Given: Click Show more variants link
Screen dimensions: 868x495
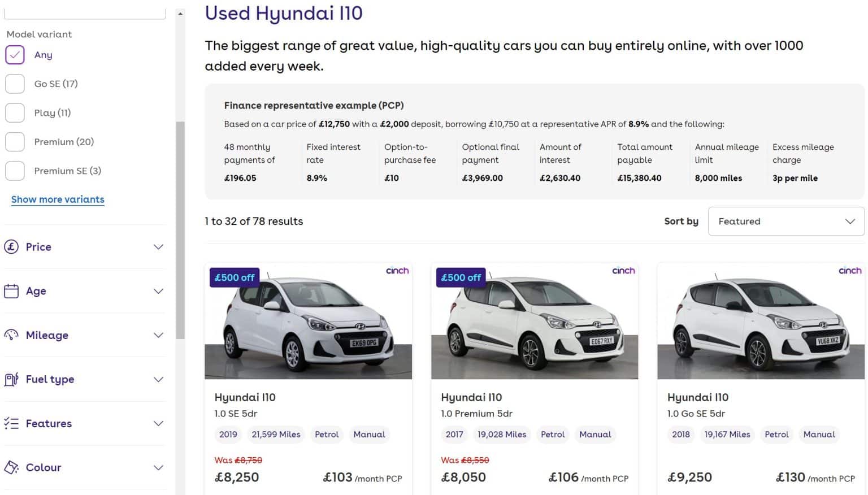Looking at the screenshot, I should click(x=58, y=199).
